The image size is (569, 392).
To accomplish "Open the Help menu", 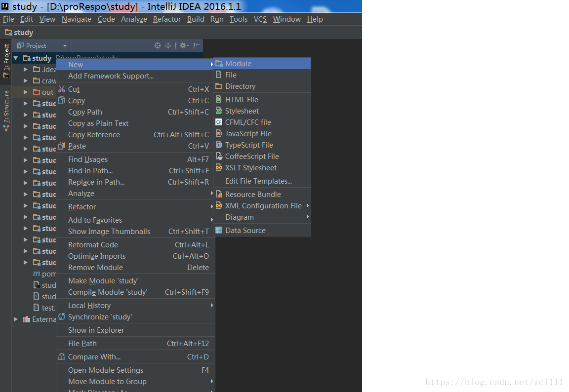I will tap(315, 19).
